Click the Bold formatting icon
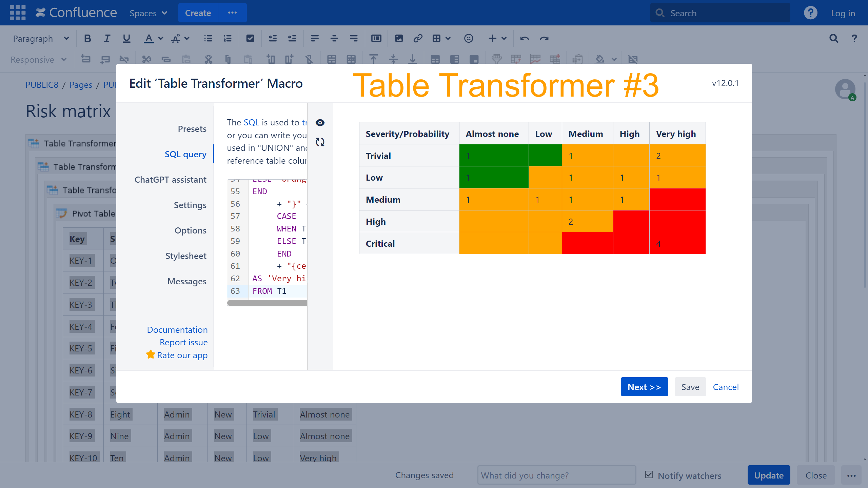The width and height of the screenshot is (868, 488). [x=87, y=39]
